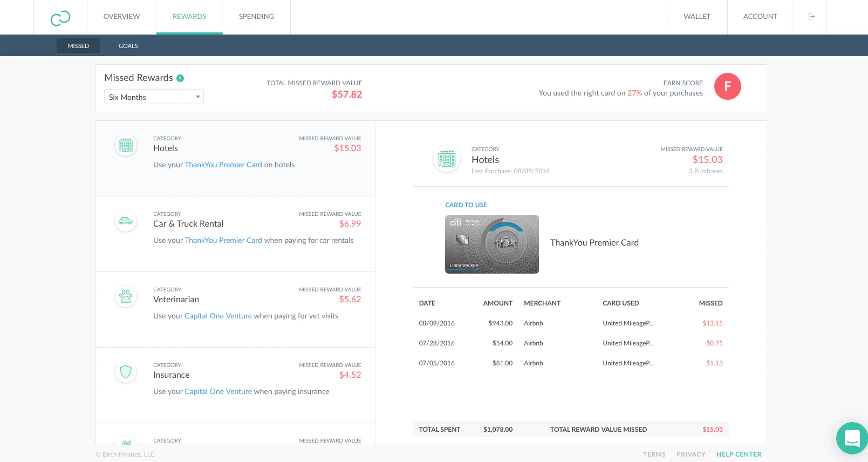Click the $13.15 missed value

[712, 323]
